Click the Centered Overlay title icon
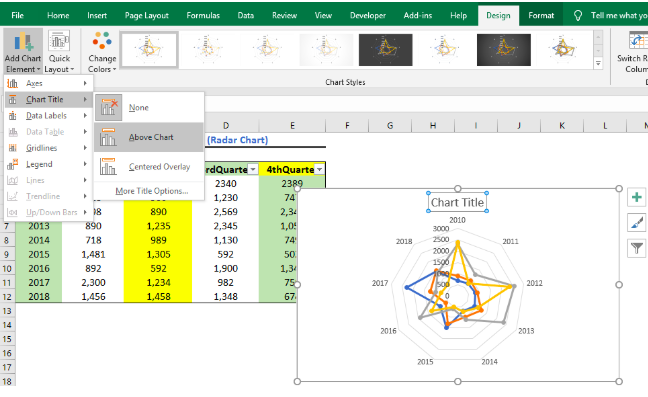The width and height of the screenshot is (648, 397). point(108,166)
